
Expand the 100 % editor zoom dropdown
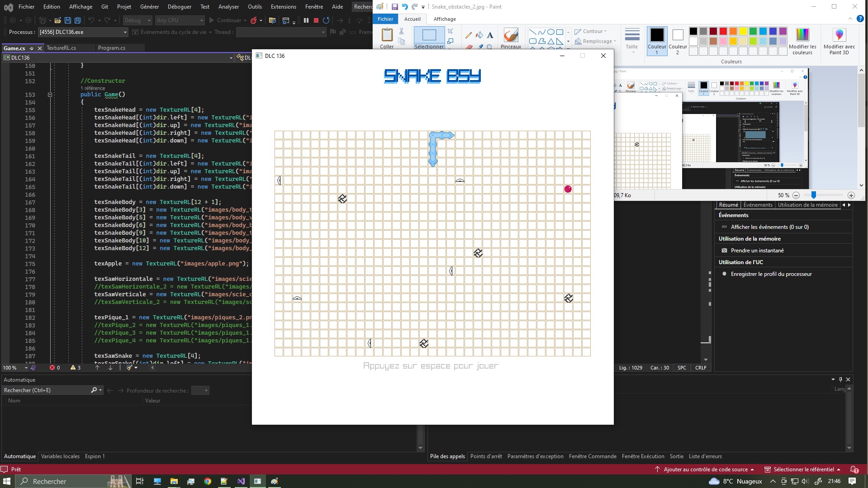(26, 368)
